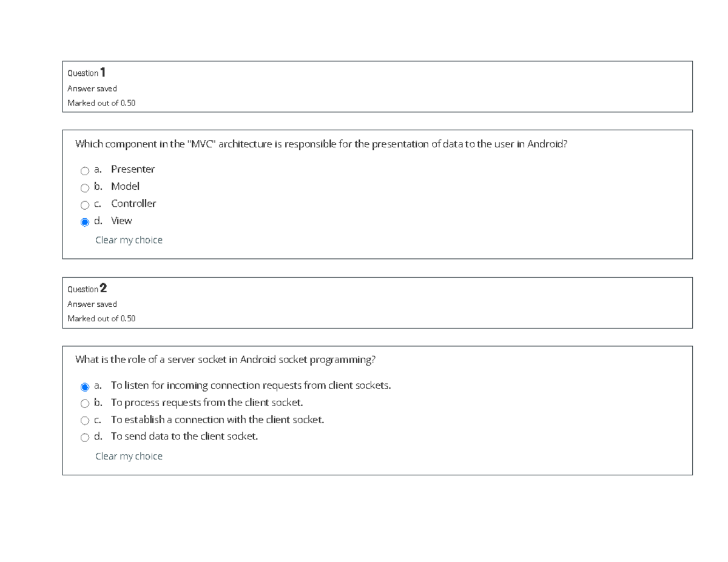Click the option label letter "d." in Question 1
Viewport: 728px width, 562px height.
click(98, 221)
